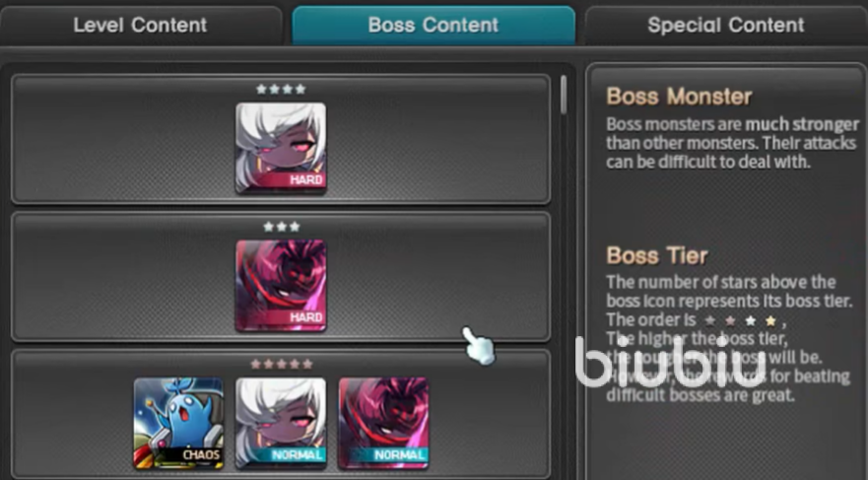Click the Boss Monster heading

click(x=679, y=97)
